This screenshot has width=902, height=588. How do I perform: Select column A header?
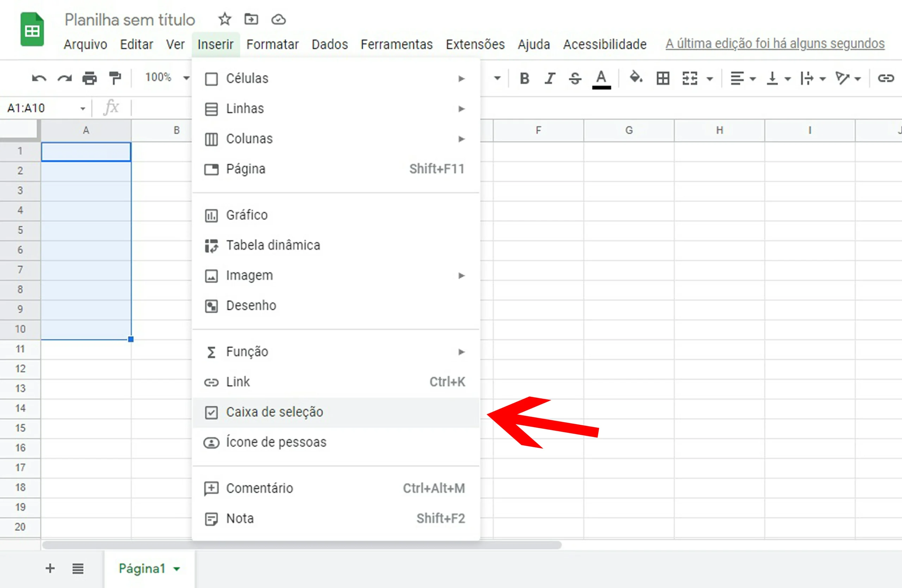click(x=86, y=131)
